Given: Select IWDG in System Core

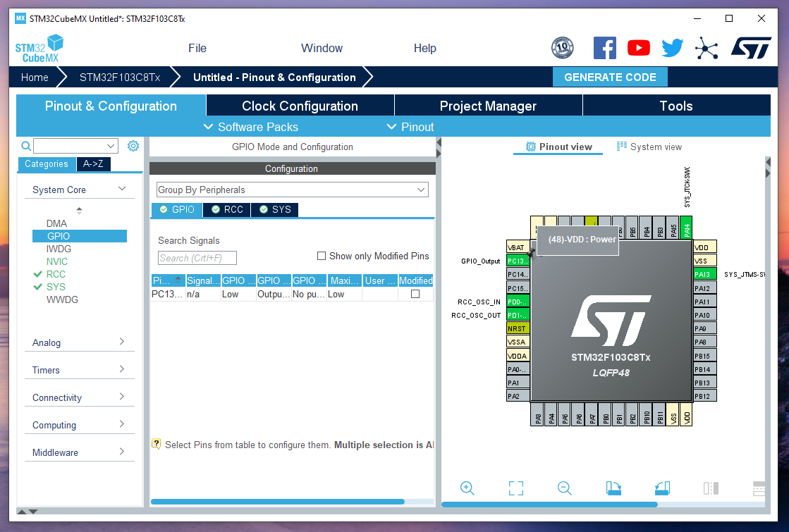Looking at the screenshot, I should pos(59,249).
